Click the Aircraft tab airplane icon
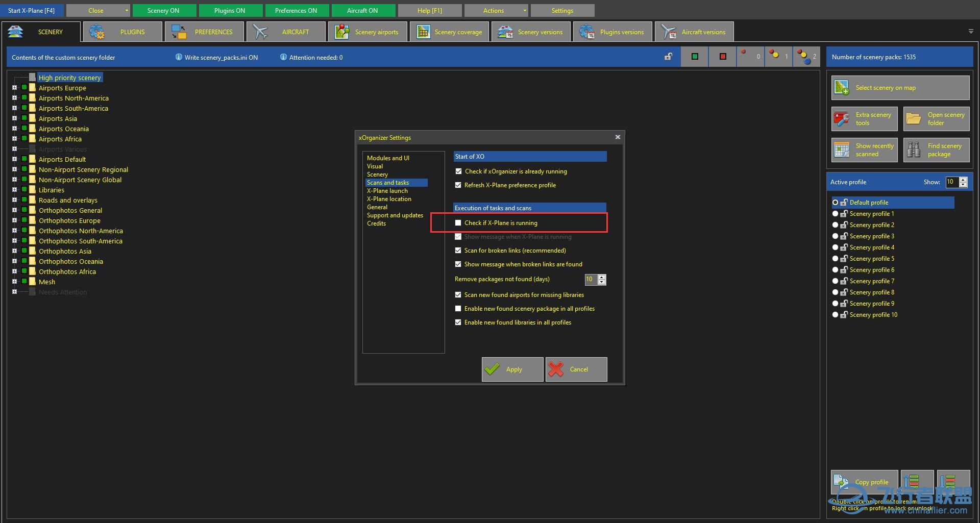This screenshot has height=523, width=980. [260, 32]
